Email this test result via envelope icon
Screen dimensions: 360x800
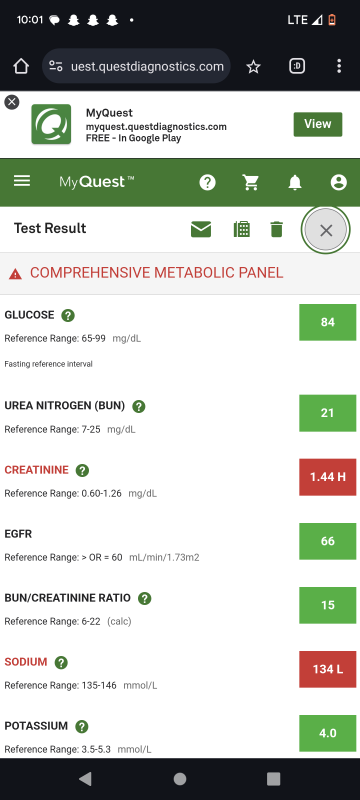tap(201, 230)
